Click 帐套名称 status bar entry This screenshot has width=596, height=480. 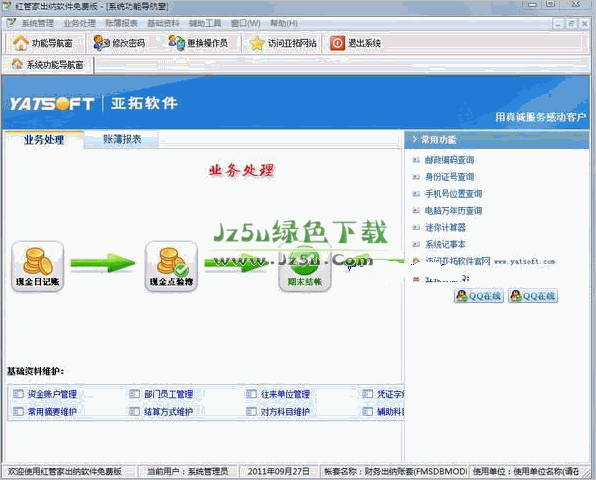[395, 472]
